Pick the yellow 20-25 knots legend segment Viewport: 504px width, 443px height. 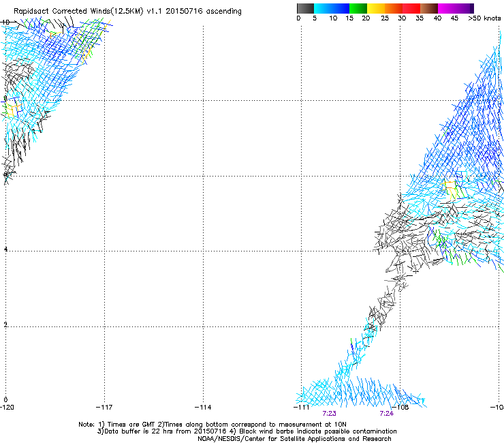tap(376, 8)
